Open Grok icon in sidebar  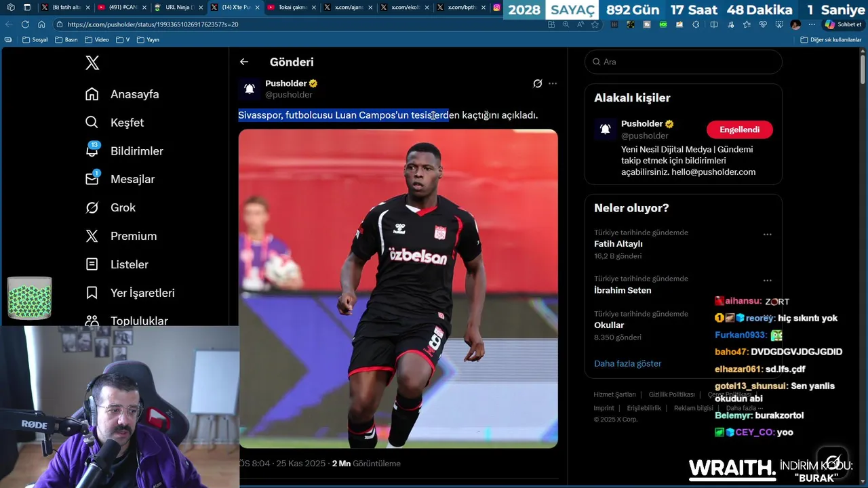(x=92, y=207)
